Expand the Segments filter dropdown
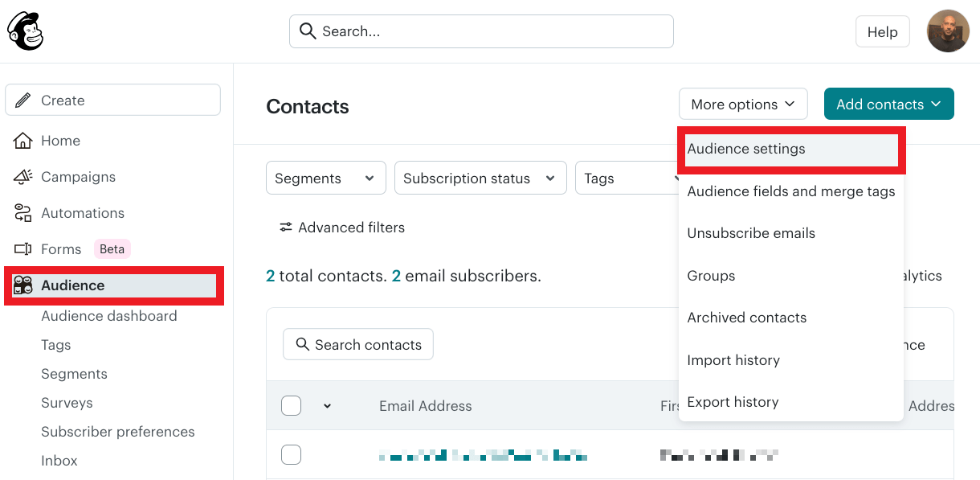 [x=325, y=178]
